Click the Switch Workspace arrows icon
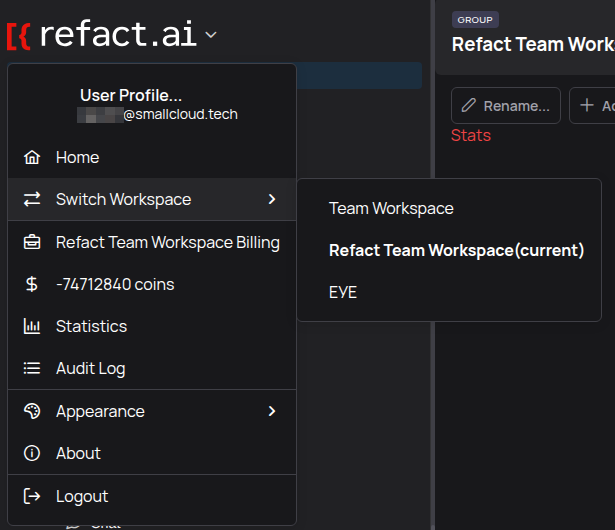Image resolution: width=615 pixels, height=530 pixels. pyautogui.click(x=32, y=199)
